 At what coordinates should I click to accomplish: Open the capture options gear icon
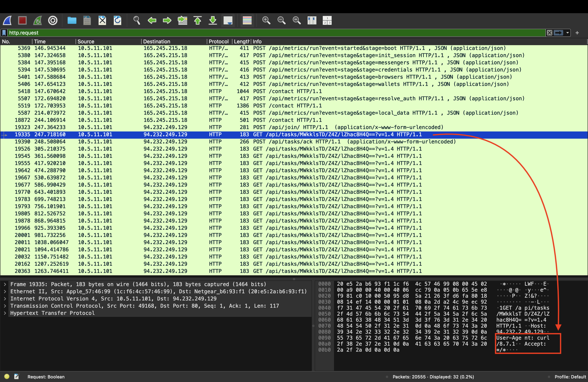pyautogui.click(x=53, y=21)
